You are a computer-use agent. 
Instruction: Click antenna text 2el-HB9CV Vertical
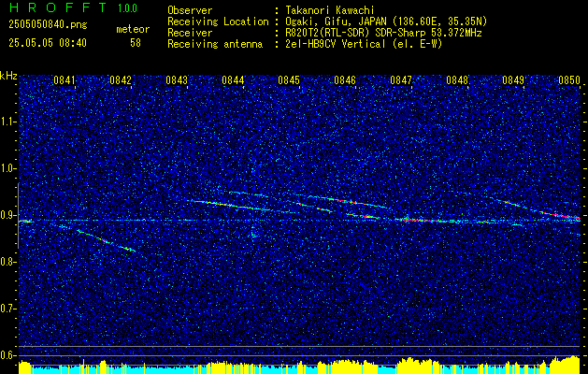336,44
